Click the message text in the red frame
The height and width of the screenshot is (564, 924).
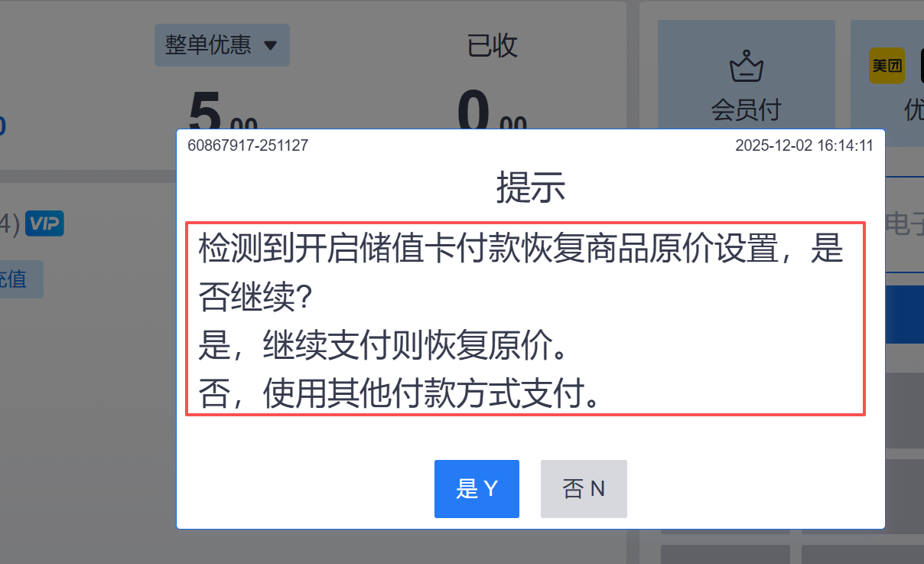[x=525, y=319]
